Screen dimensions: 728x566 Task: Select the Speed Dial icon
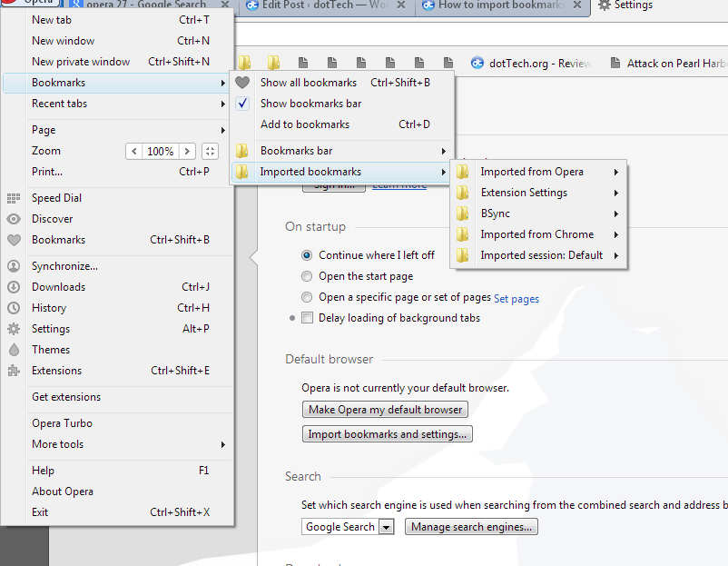click(13, 197)
